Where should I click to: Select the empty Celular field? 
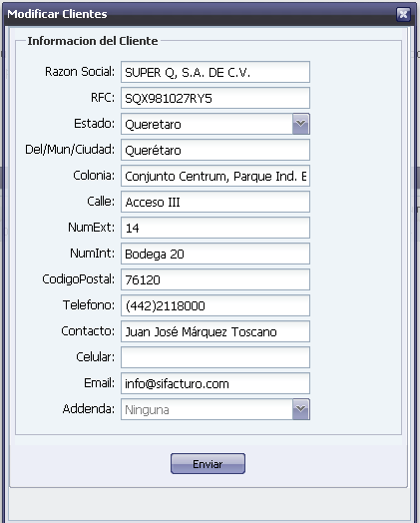click(x=215, y=357)
